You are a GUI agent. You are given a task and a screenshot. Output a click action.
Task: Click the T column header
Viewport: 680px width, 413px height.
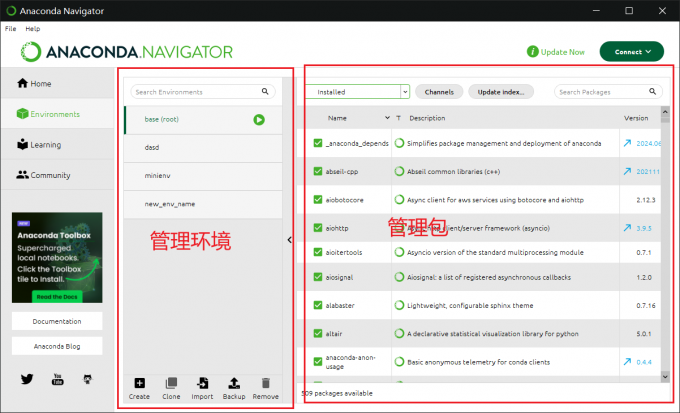(398, 118)
